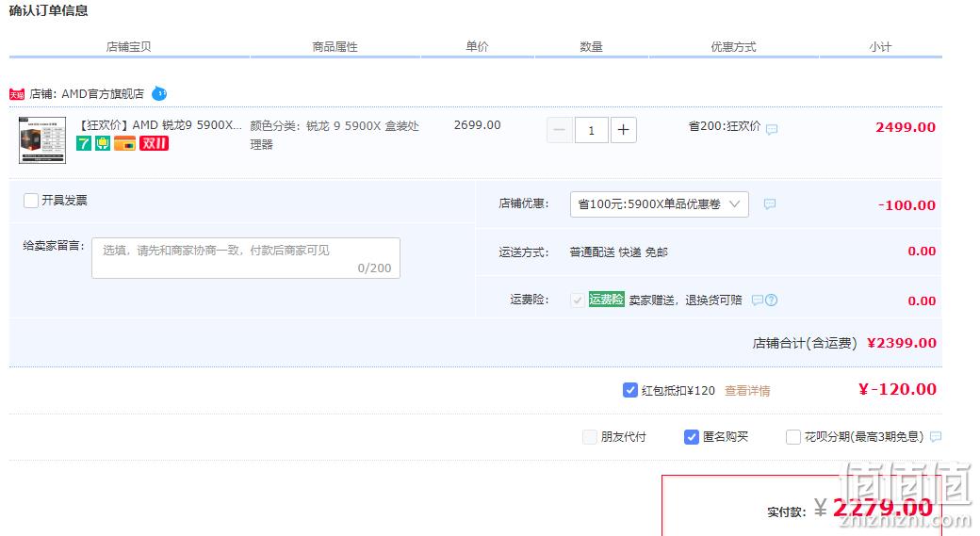This screenshot has width=980, height=536.
Task: Enable the 朋友代付 checkbox
Action: coord(589,437)
